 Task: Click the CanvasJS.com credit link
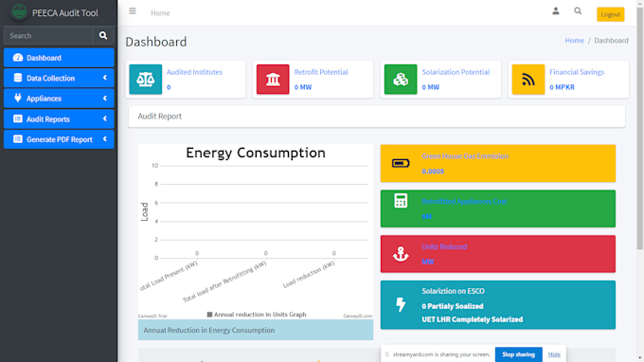(358, 316)
